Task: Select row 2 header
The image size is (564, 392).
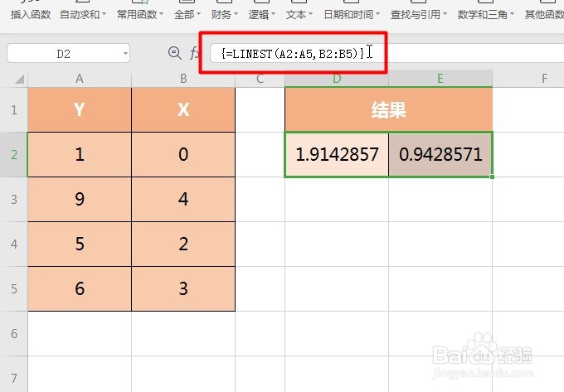Action: pyautogui.click(x=13, y=154)
